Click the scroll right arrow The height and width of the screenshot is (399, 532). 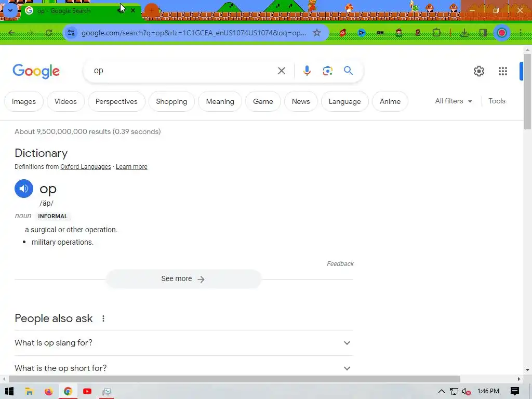(x=519, y=379)
